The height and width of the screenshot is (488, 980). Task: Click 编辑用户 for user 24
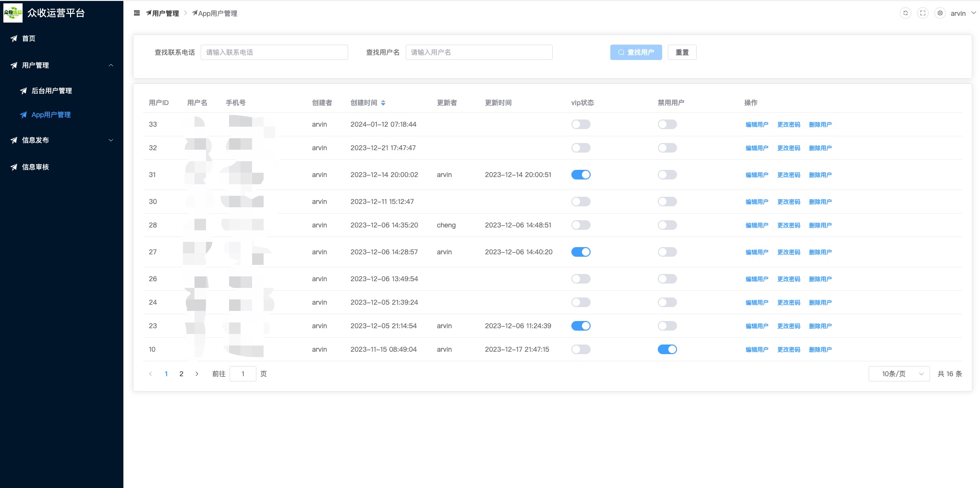click(757, 302)
